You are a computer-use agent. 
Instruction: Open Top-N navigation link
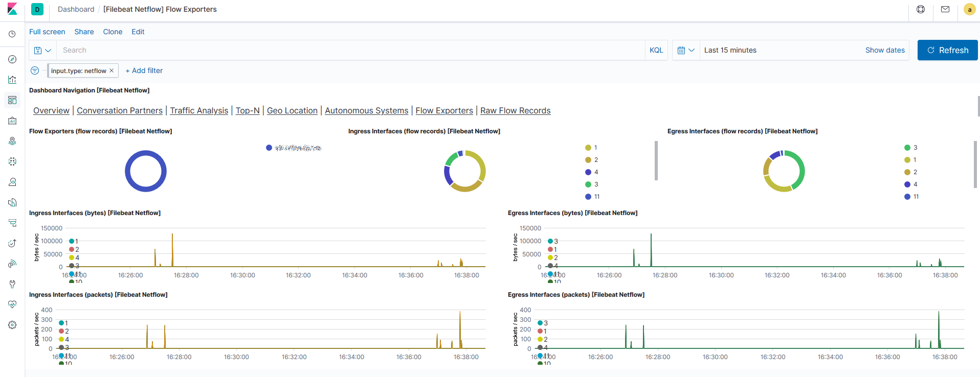[x=248, y=110]
